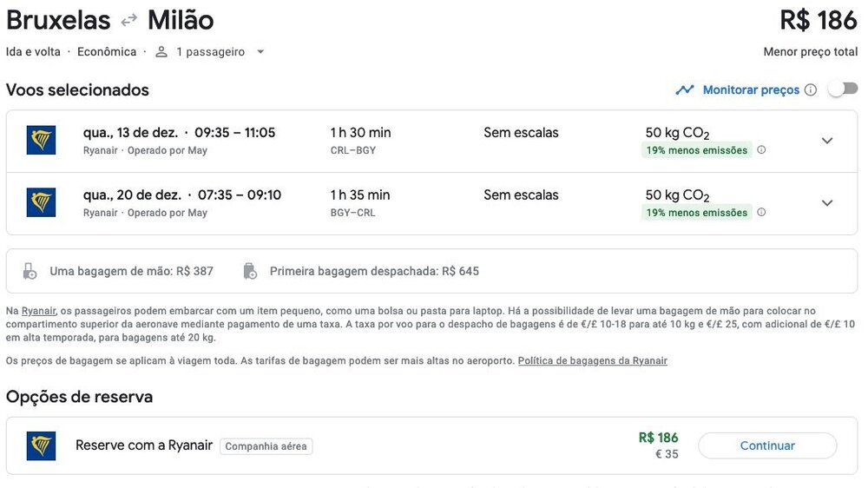This screenshot has height=488, width=868.
Task: Click Ryanair logo on 20 de dez. flight
Action: [x=41, y=202]
